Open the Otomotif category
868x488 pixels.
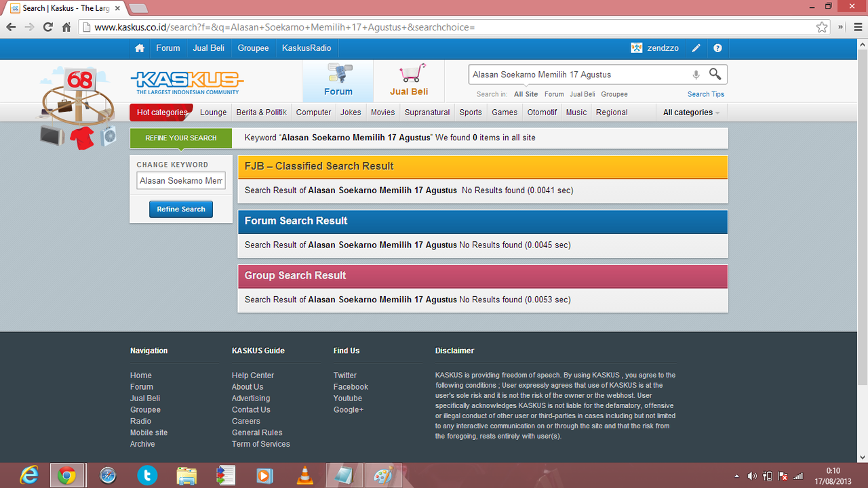(542, 113)
